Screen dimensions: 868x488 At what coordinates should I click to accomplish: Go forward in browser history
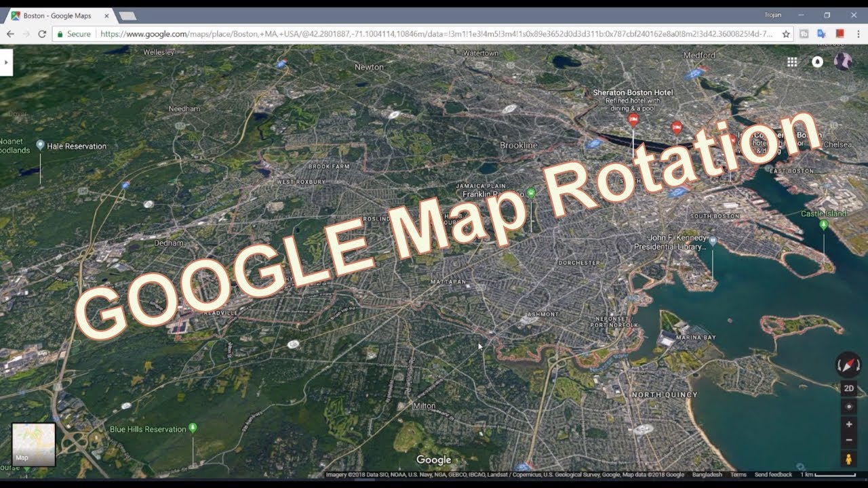[26, 34]
